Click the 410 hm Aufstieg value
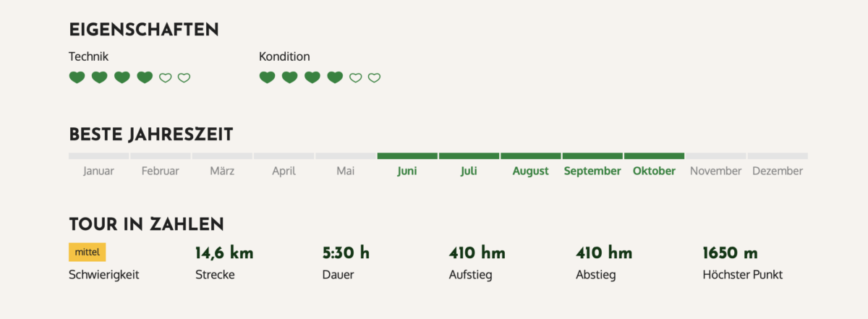Image resolution: width=868 pixels, height=319 pixels. pos(477,253)
